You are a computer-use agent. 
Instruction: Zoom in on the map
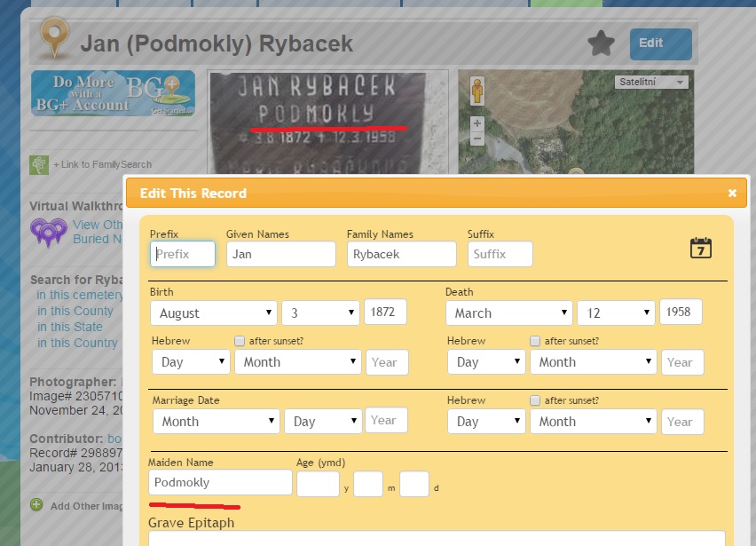coord(477,123)
